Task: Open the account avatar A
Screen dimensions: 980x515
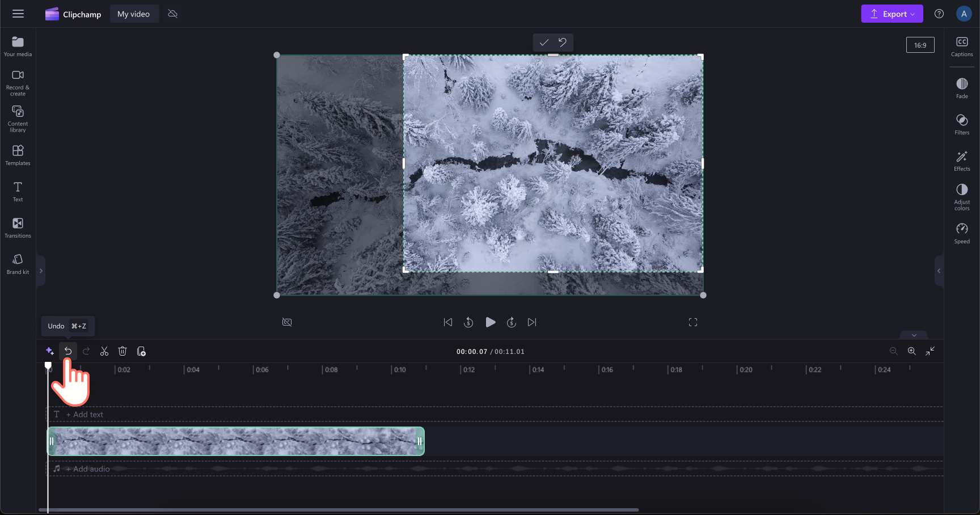Action: tap(964, 14)
